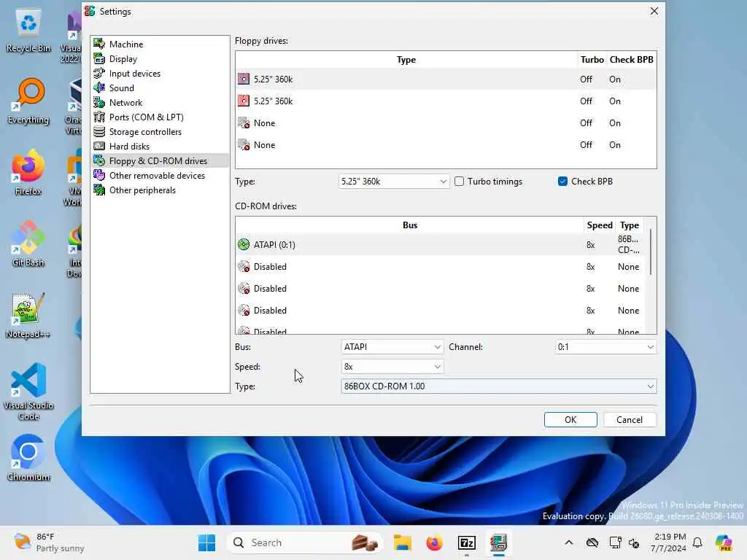
Task: Click the CD-ROM Bus column header
Action: (410, 225)
